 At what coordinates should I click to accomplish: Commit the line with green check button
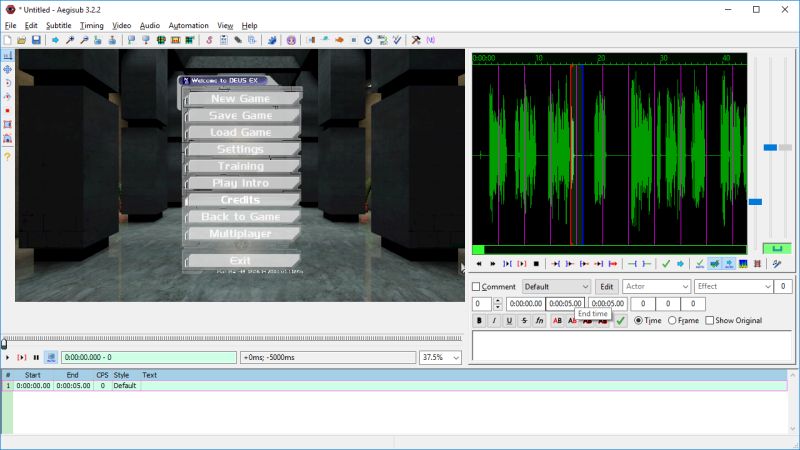[620, 320]
